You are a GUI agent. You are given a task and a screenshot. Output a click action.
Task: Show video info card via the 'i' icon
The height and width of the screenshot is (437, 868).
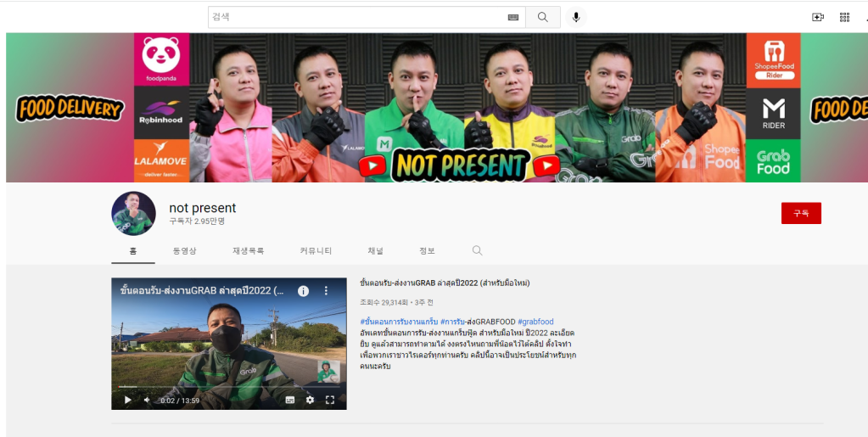303,290
